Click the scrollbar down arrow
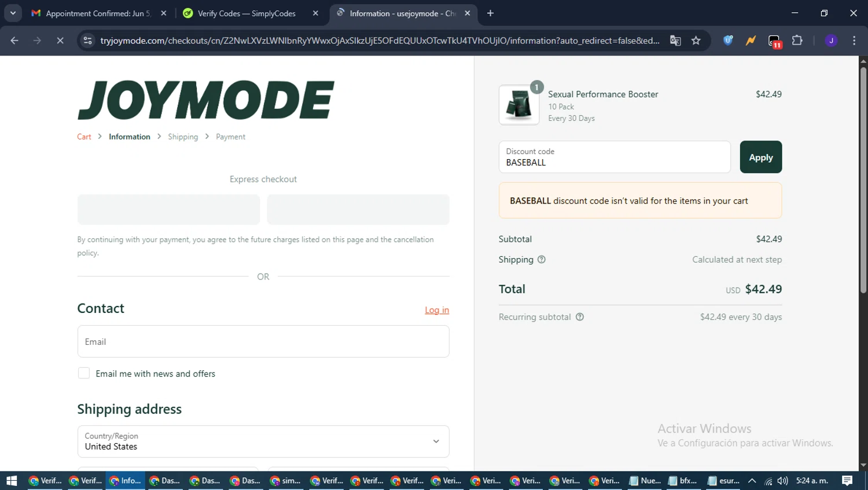Viewport: 868px width, 490px height. click(x=863, y=465)
